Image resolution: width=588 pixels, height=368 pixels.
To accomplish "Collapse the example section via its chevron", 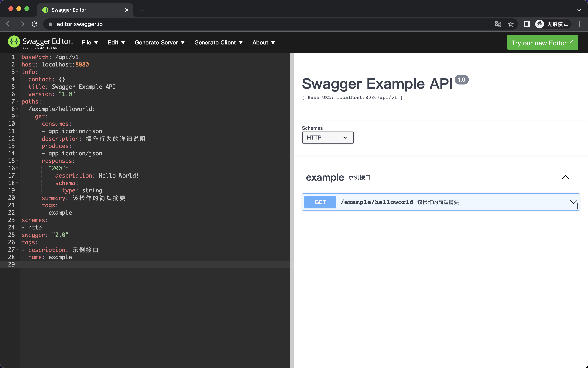I will 565,177.
